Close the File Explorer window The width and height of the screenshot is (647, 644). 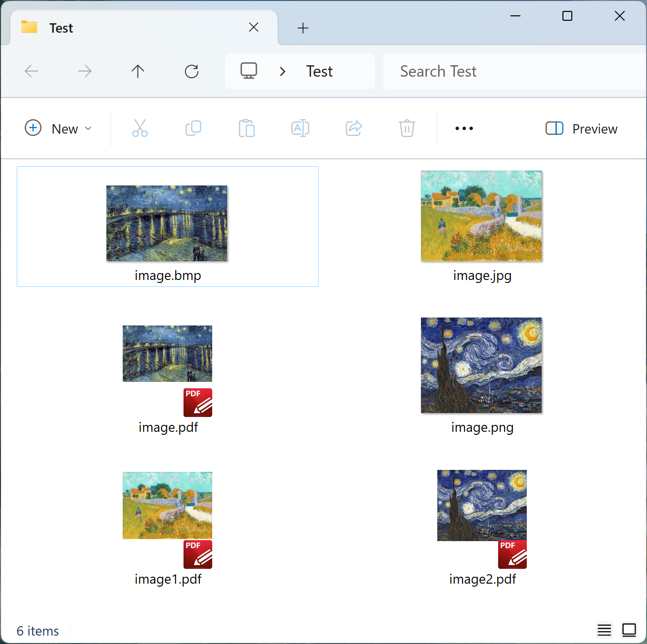620,16
